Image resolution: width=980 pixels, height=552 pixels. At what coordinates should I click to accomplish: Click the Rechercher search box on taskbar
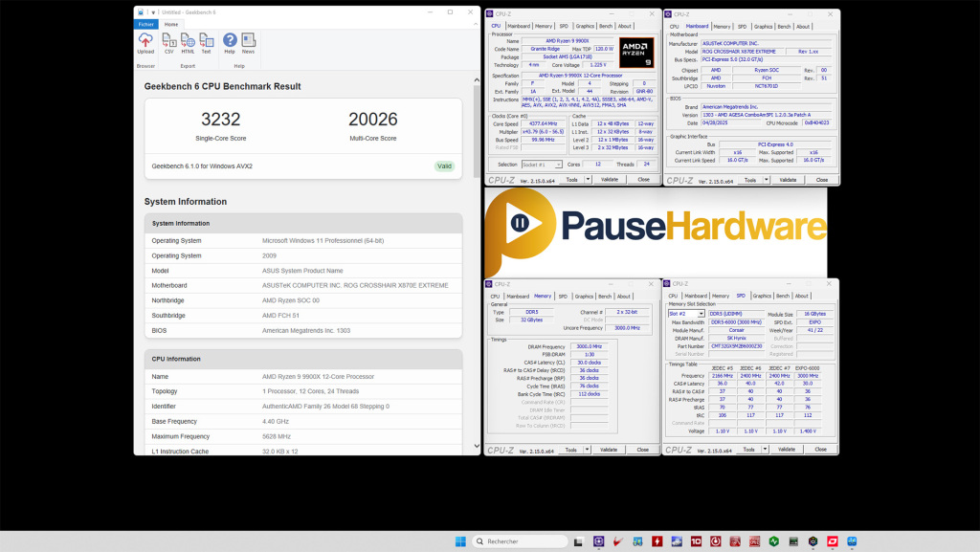520,541
